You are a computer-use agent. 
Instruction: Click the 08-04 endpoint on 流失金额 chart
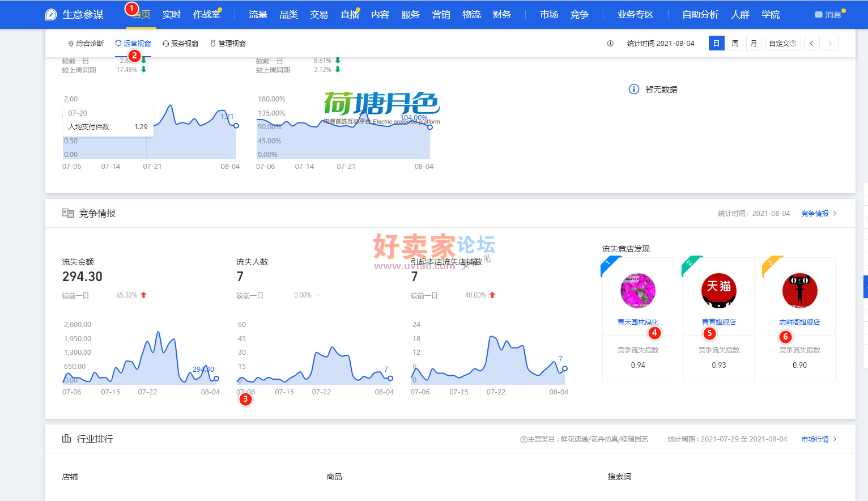[216, 379]
